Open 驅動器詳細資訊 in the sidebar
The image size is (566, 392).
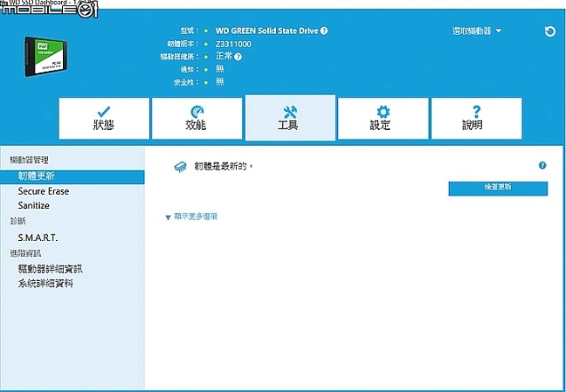click(50, 269)
